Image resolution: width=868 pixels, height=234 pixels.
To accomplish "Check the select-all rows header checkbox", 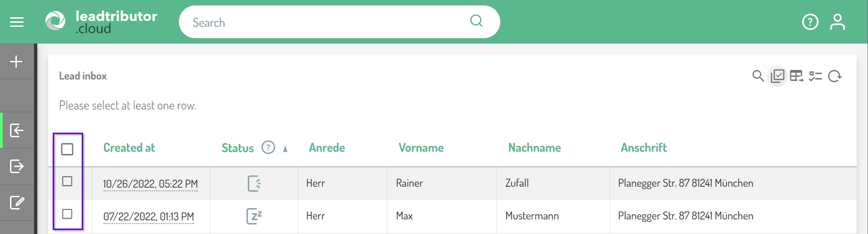I will pos(67,149).
